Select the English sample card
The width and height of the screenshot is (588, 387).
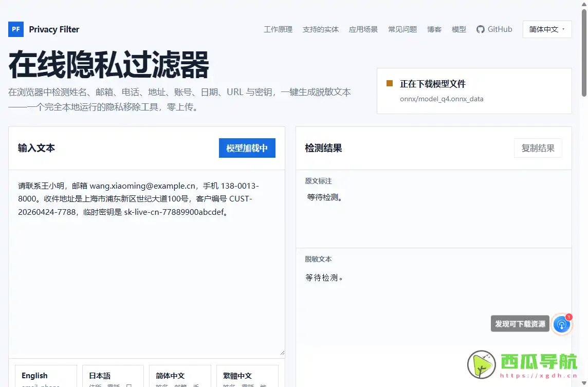coord(46,376)
